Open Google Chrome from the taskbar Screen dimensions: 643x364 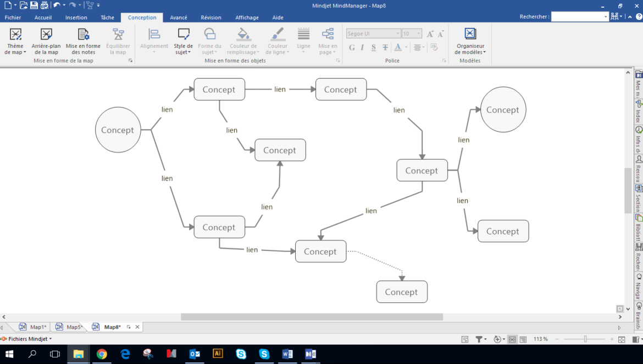click(x=102, y=354)
